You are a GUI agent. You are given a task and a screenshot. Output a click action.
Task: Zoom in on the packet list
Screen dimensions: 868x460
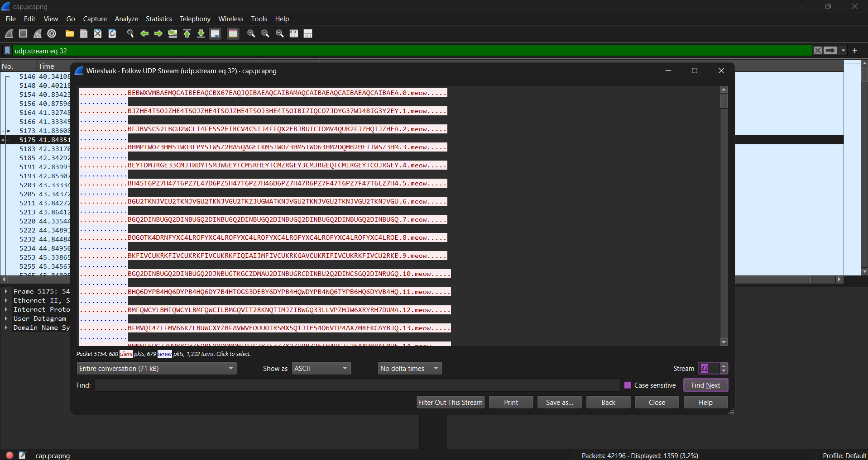[250, 33]
